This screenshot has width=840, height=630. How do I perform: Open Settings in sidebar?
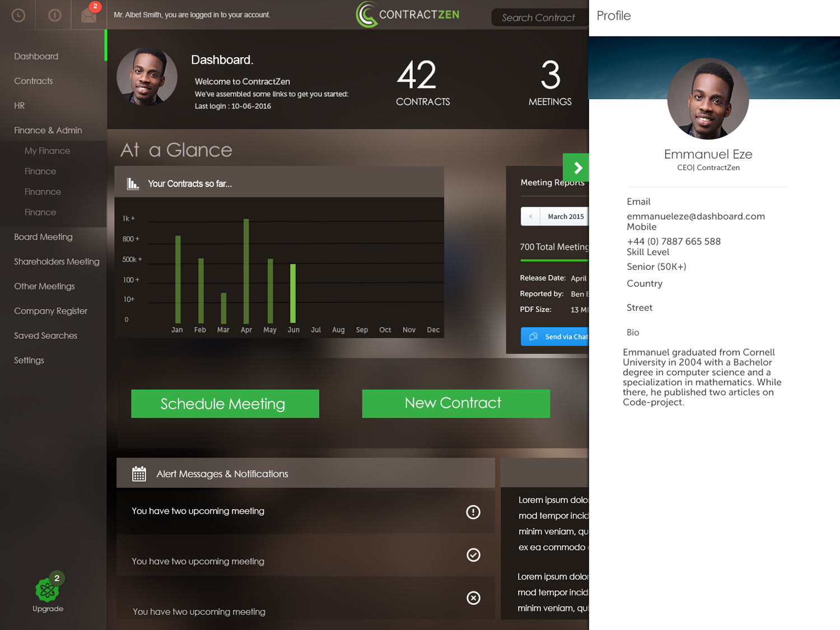point(29,360)
